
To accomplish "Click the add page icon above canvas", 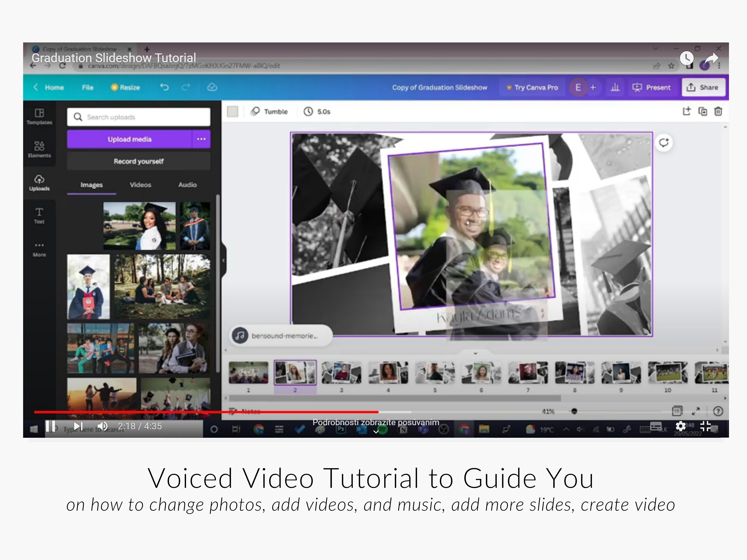I will [686, 112].
